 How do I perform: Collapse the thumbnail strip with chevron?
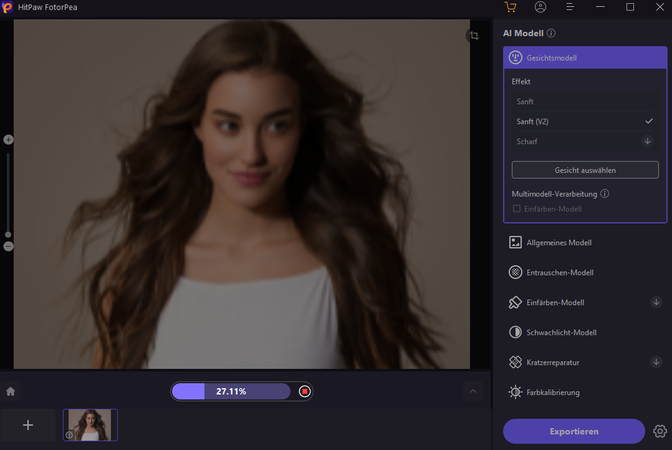[x=474, y=391]
